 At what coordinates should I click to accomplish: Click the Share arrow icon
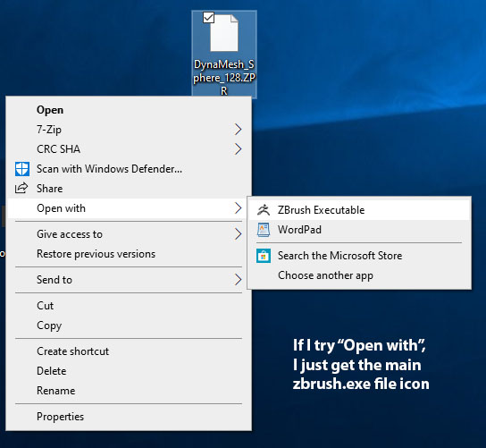click(21, 189)
